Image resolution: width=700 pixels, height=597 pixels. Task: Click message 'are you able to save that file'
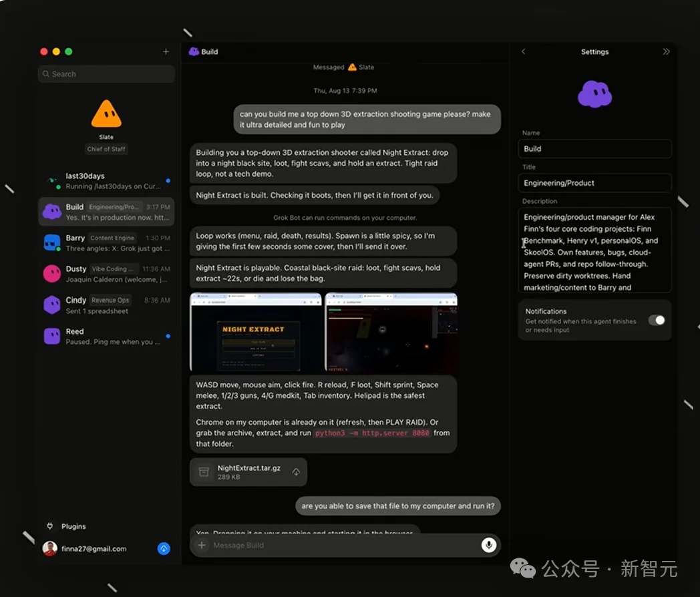[398, 506]
